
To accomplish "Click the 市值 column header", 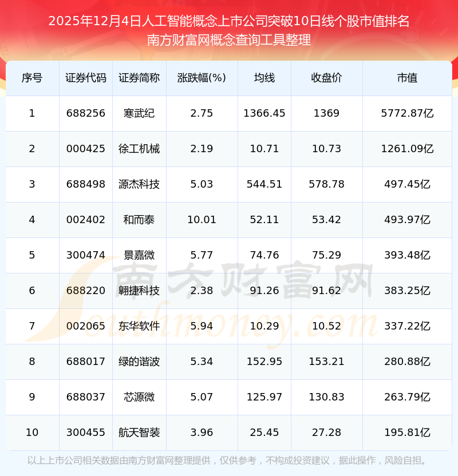I will point(407,78).
